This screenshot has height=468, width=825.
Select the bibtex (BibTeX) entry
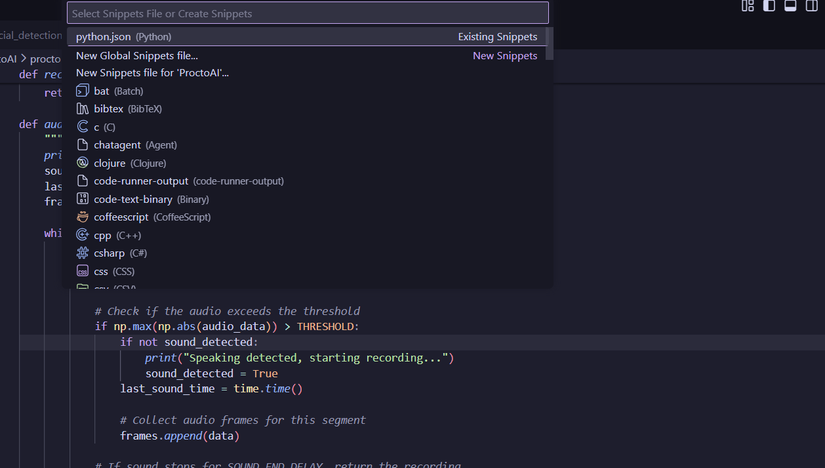[x=308, y=109]
